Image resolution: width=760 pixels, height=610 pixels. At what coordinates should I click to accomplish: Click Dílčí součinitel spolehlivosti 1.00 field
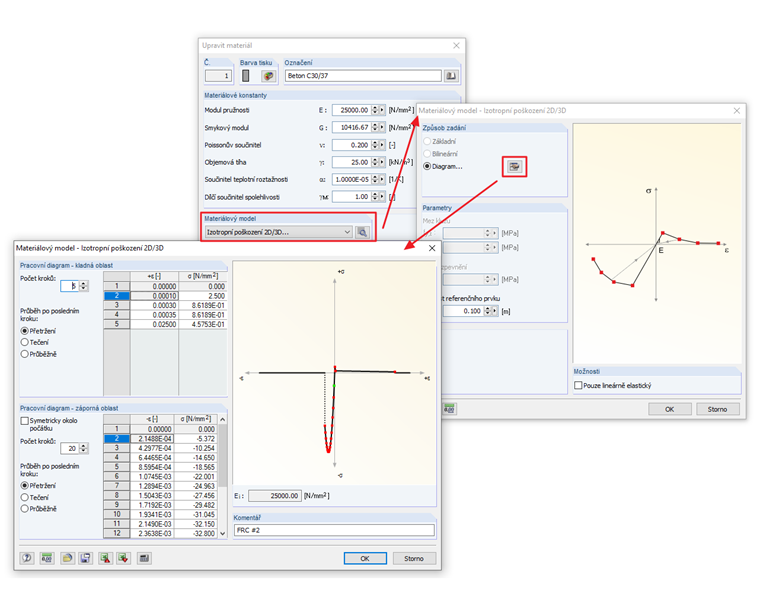coord(351,197)
